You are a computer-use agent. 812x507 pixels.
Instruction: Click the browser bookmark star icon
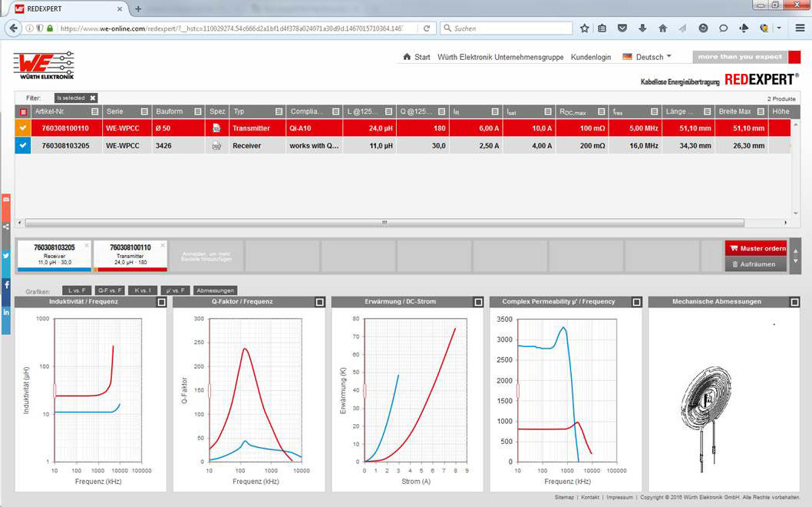tap(585, 28)
